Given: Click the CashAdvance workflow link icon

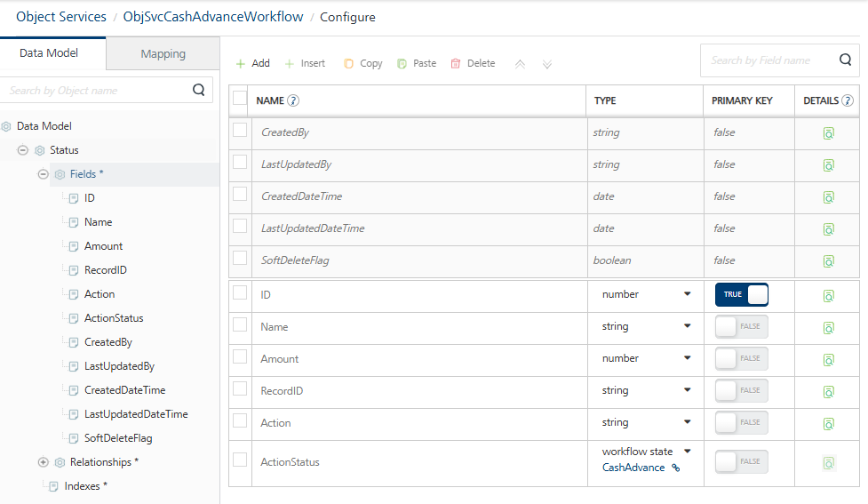Looking at the screenshot, I should (675, 468).
